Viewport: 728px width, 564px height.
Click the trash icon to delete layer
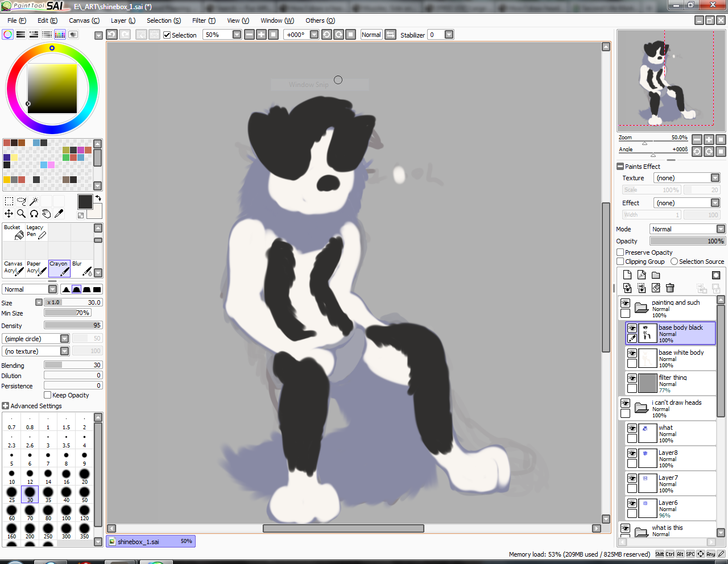tap(670, 288)
